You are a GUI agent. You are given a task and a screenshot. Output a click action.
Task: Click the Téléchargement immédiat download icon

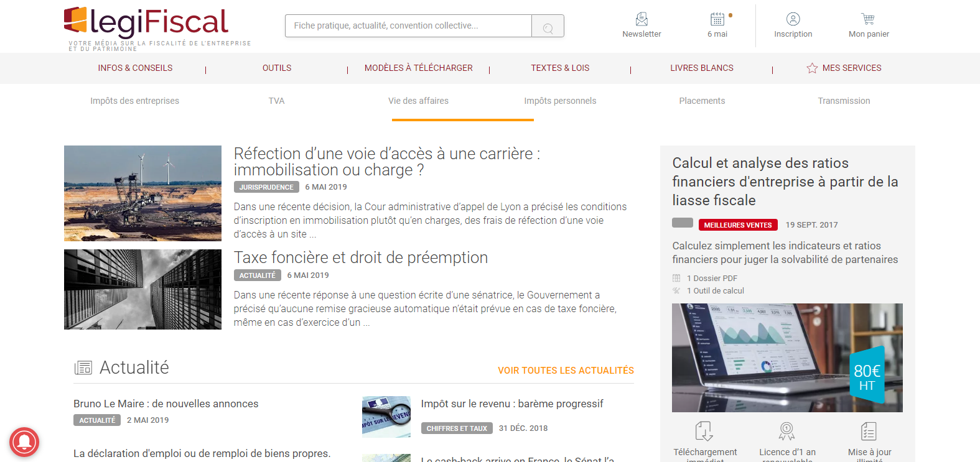(704, 431)
